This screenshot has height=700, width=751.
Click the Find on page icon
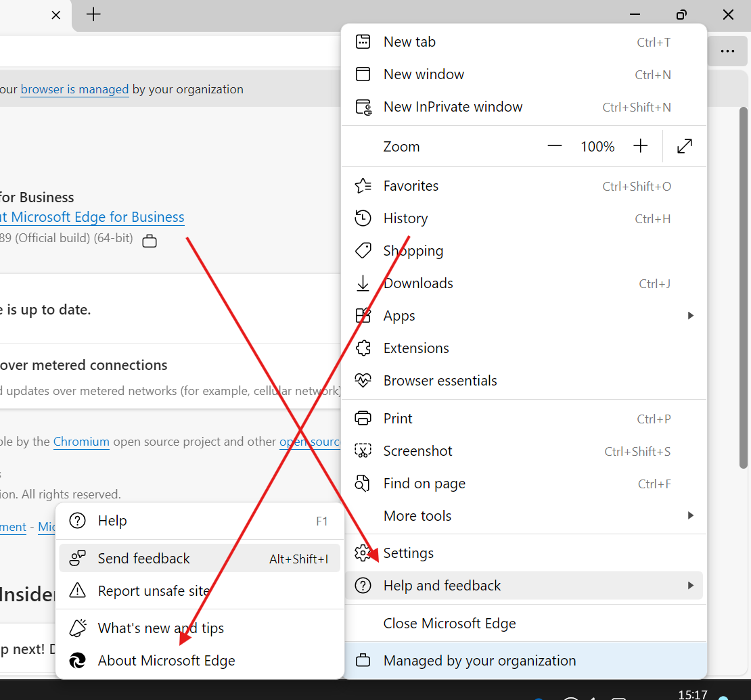click(363, 484)
